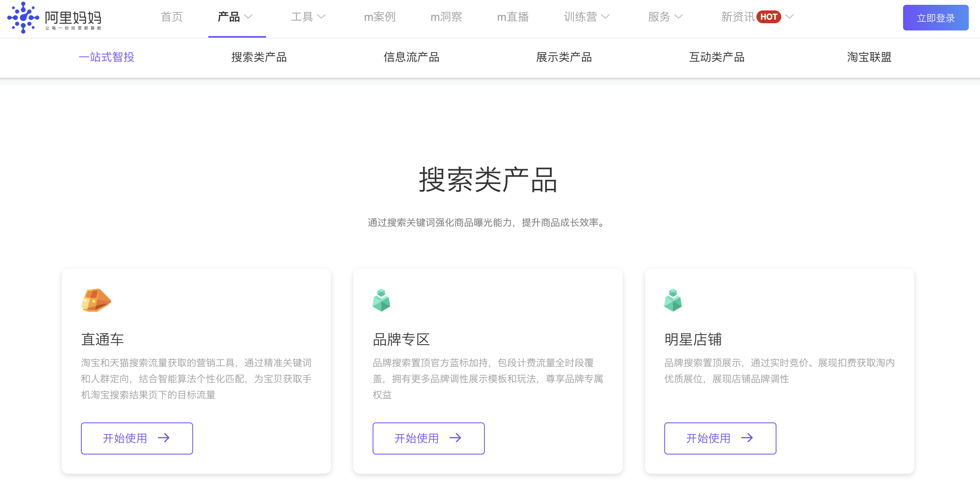Image resolution: width=980 pixels, height=501 pixels.
Task: Click 开始使用 on the 直通车 card
Action: pos(137,438)
